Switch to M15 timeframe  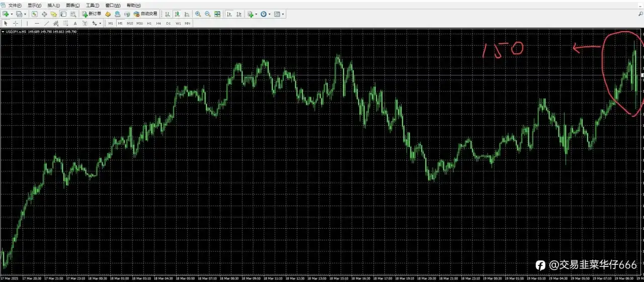click(x=130, y=23)
